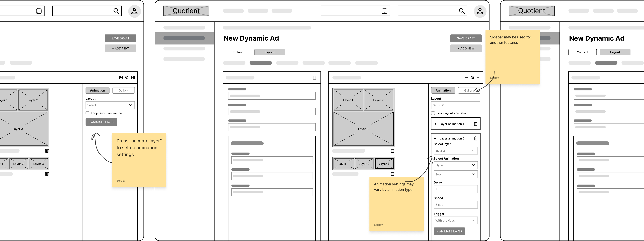Click zoom-out magnifier in middle frame panel toolbar
Image resolution: width=644 pixels, height=241 pixels.
[473, 78]
